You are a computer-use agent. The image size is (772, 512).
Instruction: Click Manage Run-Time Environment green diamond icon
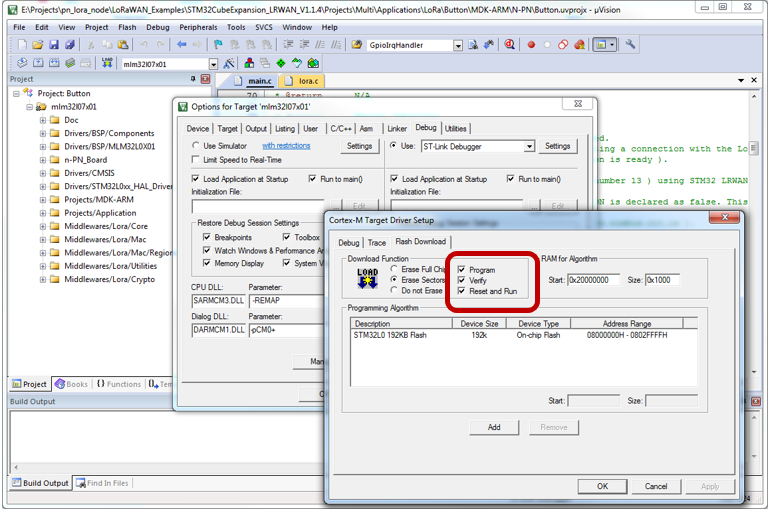[x=281, y=63]
